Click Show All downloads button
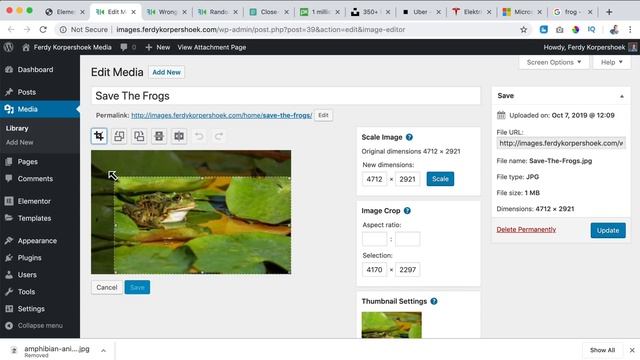 602,350
